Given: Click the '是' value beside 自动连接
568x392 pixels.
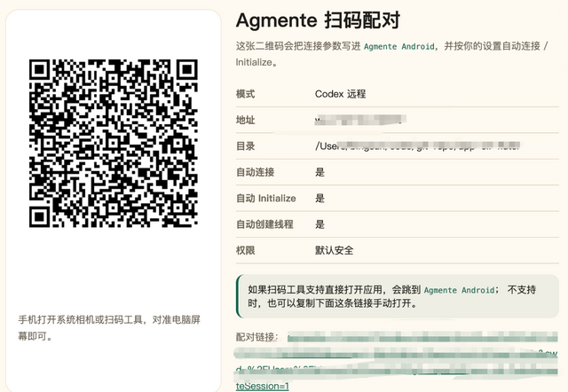Looking at the screenshot, I should click(319, 172).
